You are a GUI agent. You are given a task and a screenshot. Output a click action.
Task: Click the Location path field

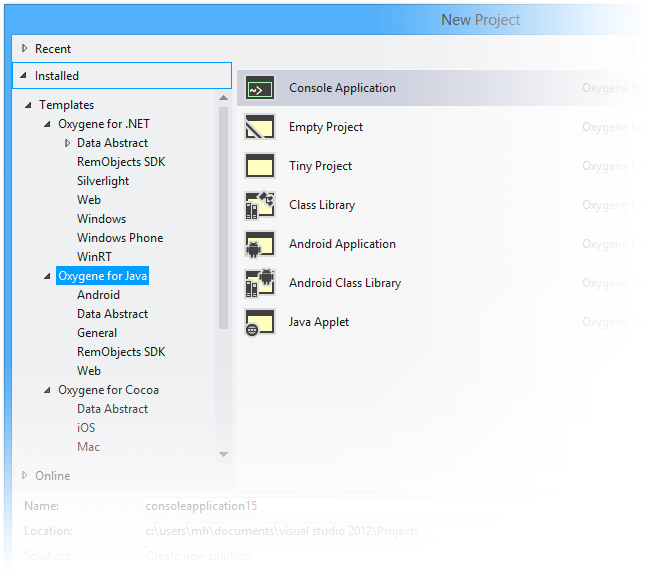(x=324, y=531)
